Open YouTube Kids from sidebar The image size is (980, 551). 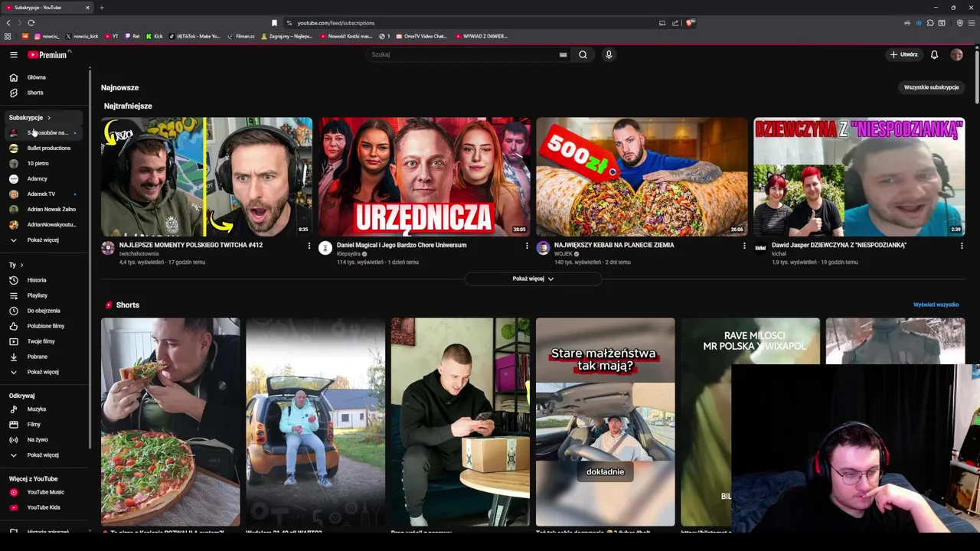click(x=44, y=507)
